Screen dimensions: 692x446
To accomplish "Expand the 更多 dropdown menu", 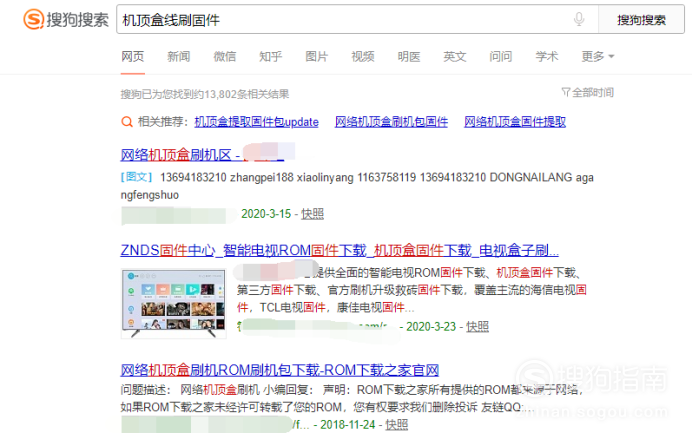I will (x=598, y=56).
